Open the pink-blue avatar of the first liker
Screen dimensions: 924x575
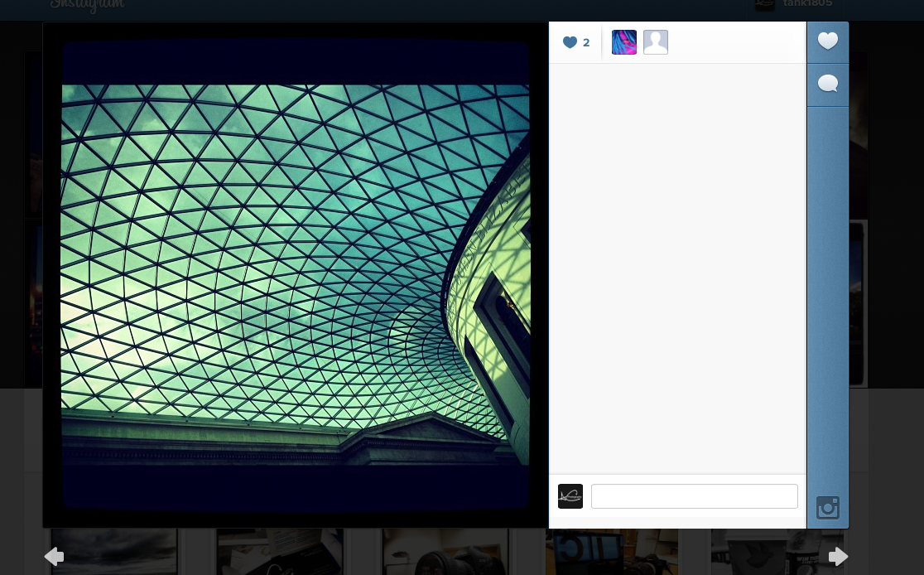click(624, 42)
